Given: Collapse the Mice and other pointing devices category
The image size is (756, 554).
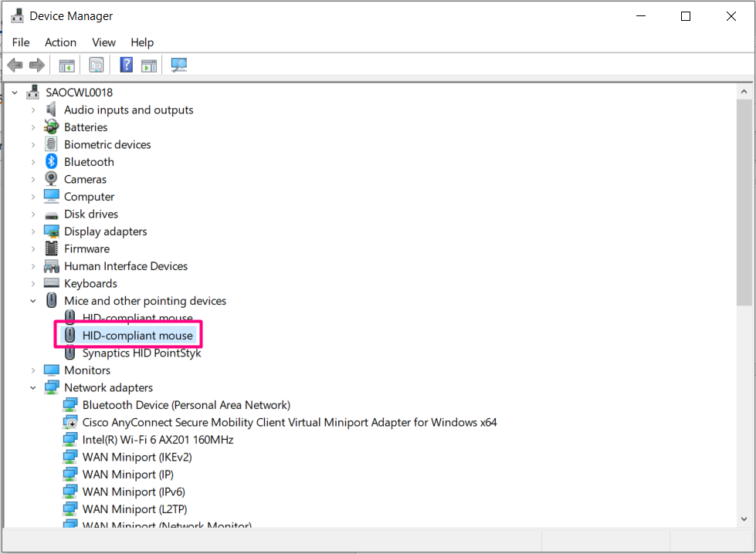Looking at the screenshot, I should 32,300.
